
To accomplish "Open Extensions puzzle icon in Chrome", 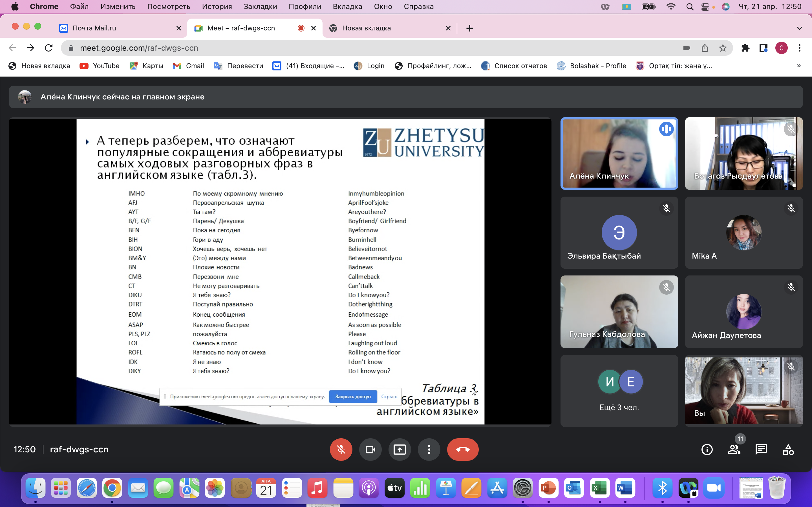I will click(745, 48).
